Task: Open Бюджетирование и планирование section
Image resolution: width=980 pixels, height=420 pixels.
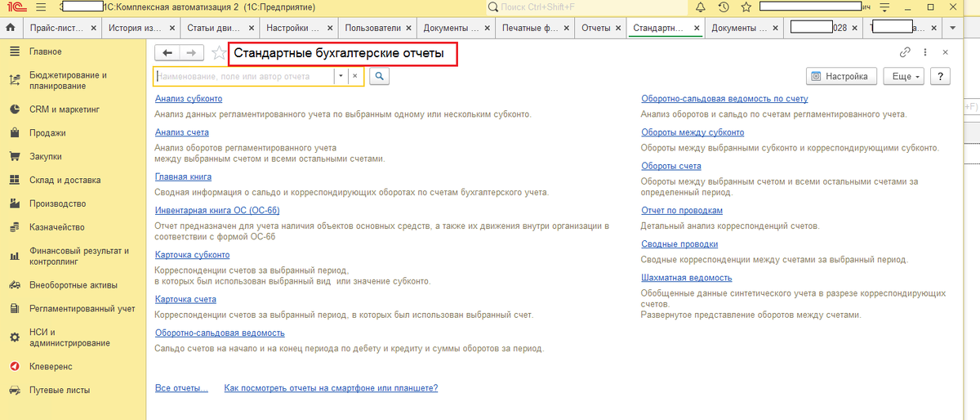Action: point(68,80)
